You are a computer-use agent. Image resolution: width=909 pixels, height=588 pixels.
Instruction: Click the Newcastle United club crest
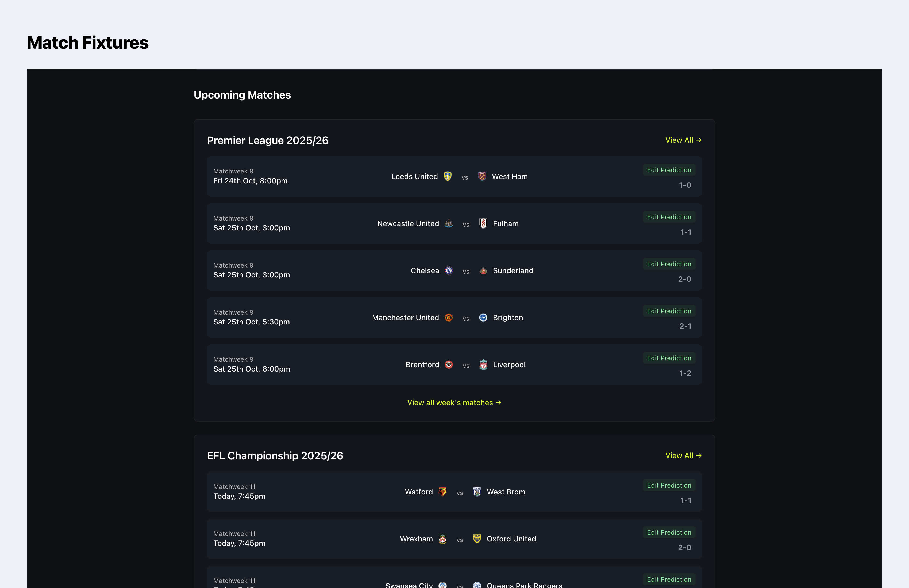tap(449, 223)
